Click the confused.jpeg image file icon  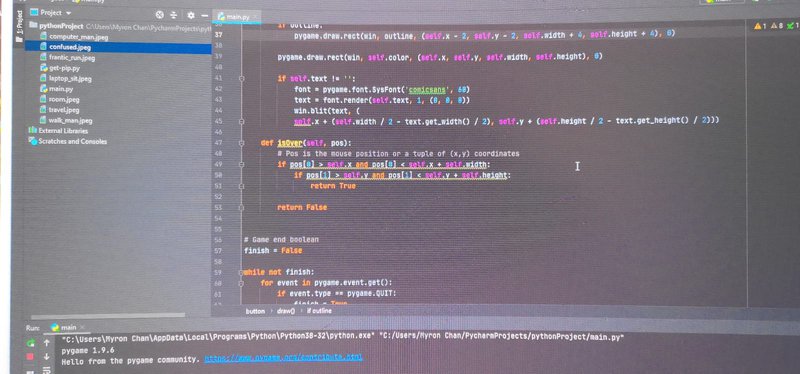point(44,47)
